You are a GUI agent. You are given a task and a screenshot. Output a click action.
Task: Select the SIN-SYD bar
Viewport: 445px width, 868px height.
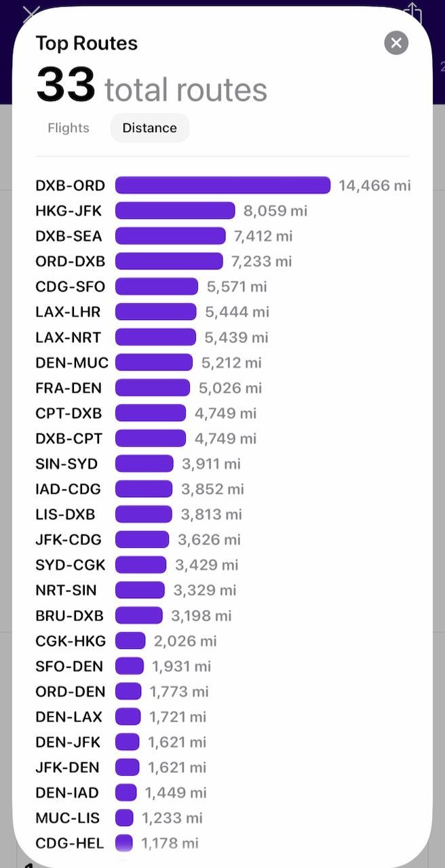(144, 464)
